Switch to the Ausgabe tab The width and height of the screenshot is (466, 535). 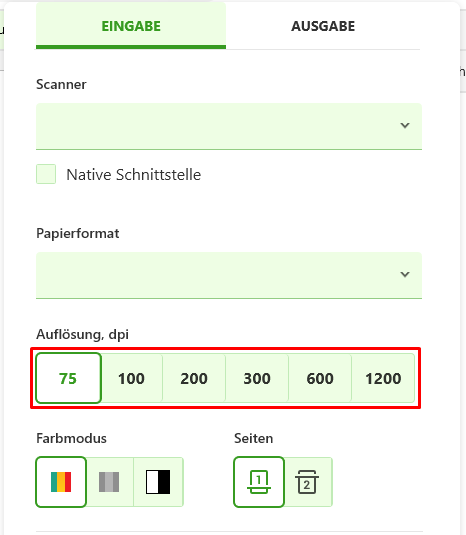323,26
